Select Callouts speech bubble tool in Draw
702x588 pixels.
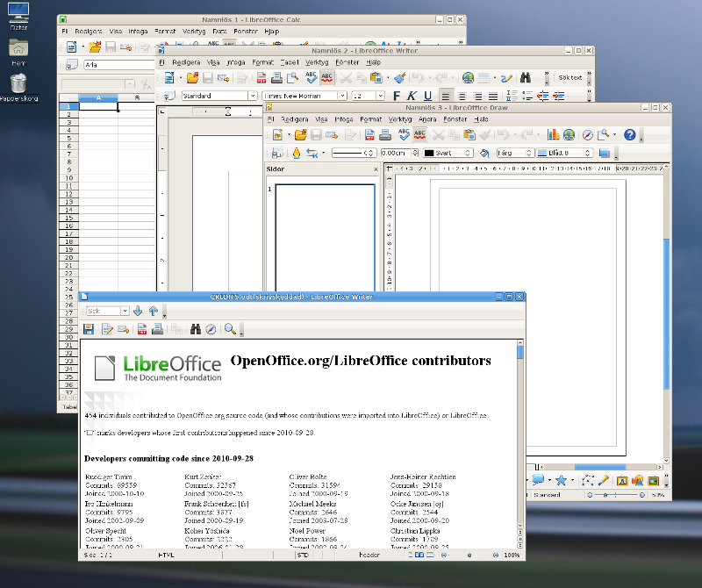point(538,481)
